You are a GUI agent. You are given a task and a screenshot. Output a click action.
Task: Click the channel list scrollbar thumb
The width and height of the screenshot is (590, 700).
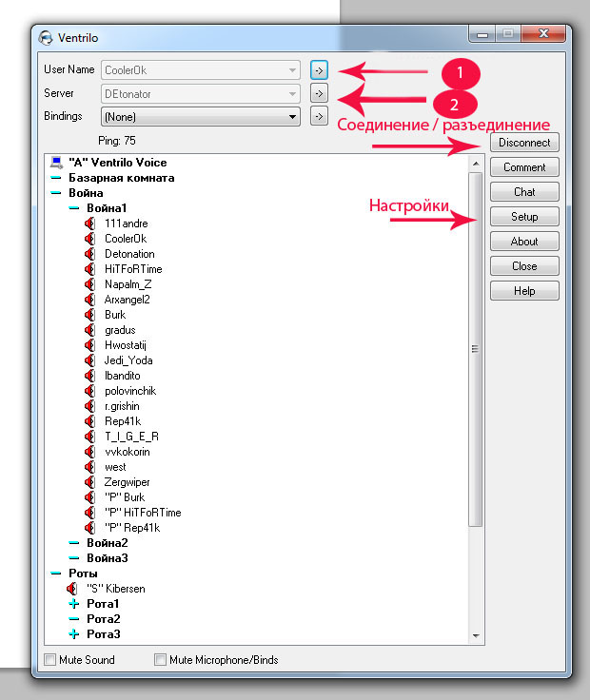coord(476,349)
